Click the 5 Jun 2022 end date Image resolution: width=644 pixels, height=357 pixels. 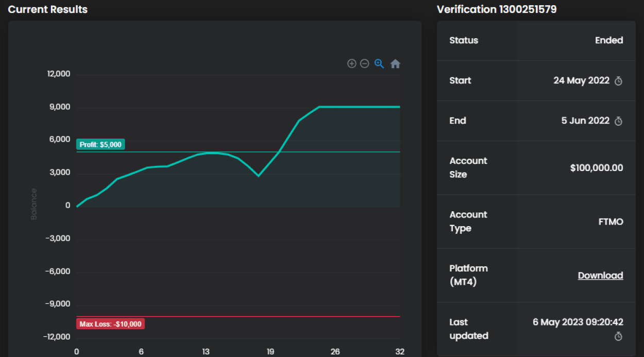pos(585,121)
